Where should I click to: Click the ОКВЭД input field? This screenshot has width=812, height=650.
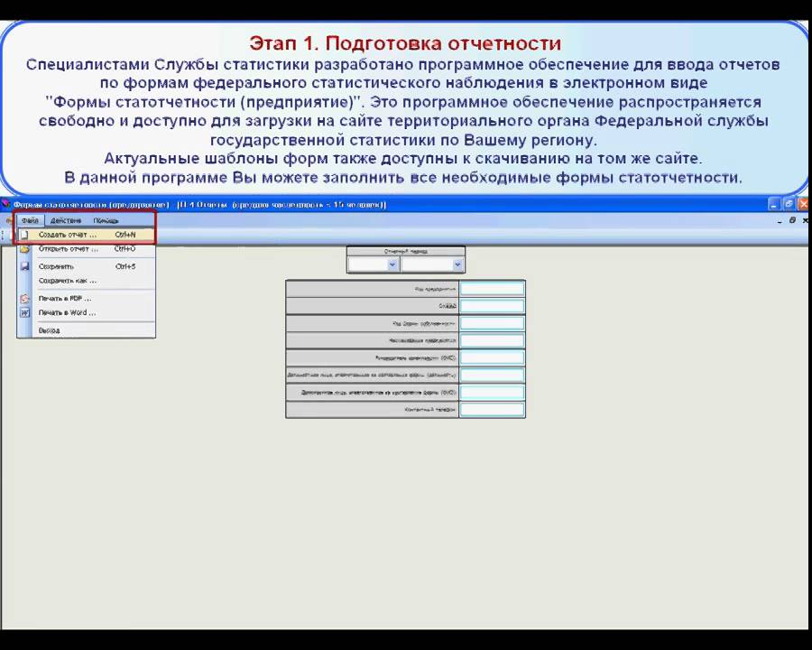[x=492, y=306]
